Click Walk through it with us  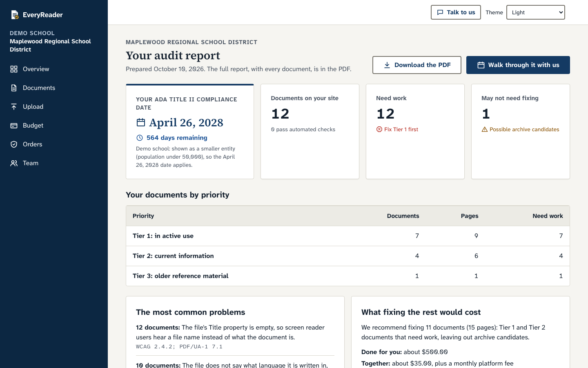[x=518, y=65]
